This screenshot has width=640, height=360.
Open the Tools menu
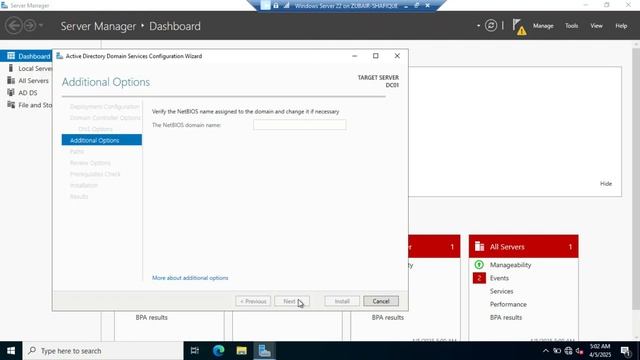(571, 26)
